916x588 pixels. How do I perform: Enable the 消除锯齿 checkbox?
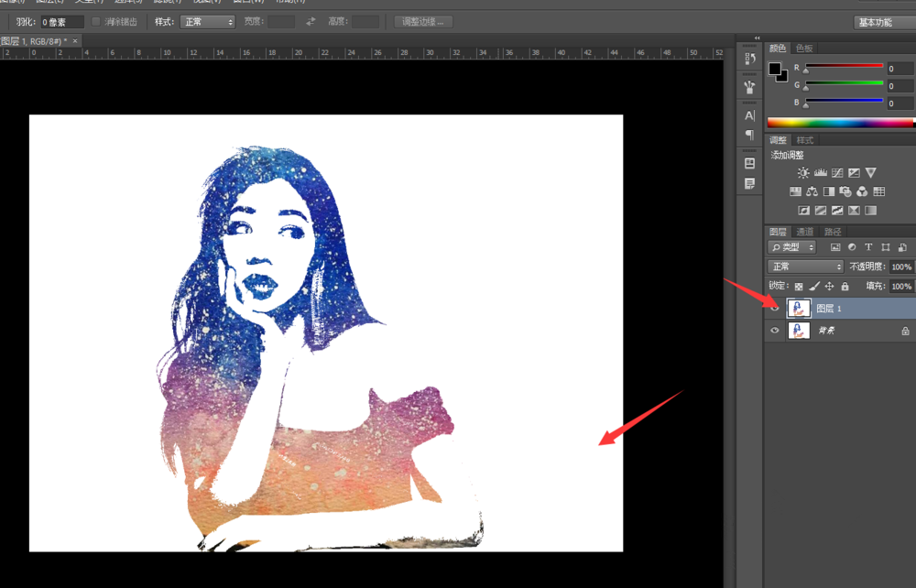coord(96,21)
